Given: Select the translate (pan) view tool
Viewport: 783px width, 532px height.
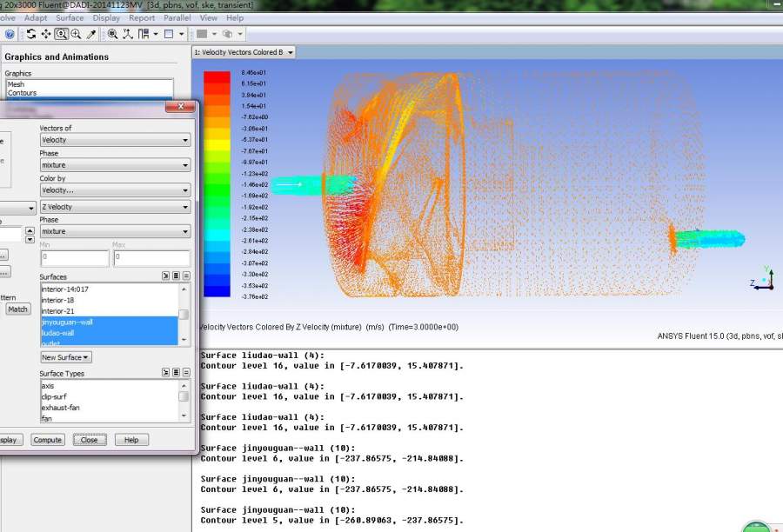Looking at the screenshot, I should tap(46, 34).
